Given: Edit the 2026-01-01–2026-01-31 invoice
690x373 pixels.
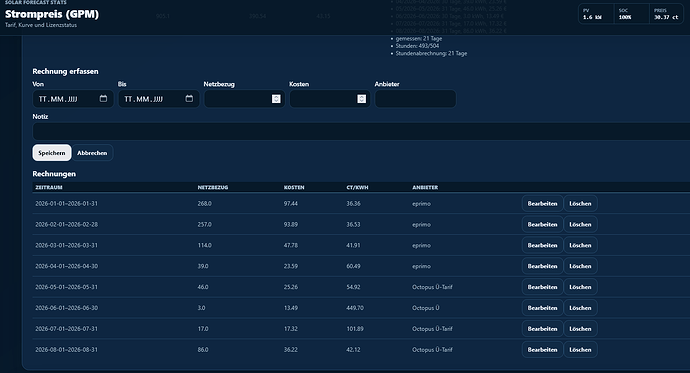Looking at the screenshot, I should pos(542,204).
